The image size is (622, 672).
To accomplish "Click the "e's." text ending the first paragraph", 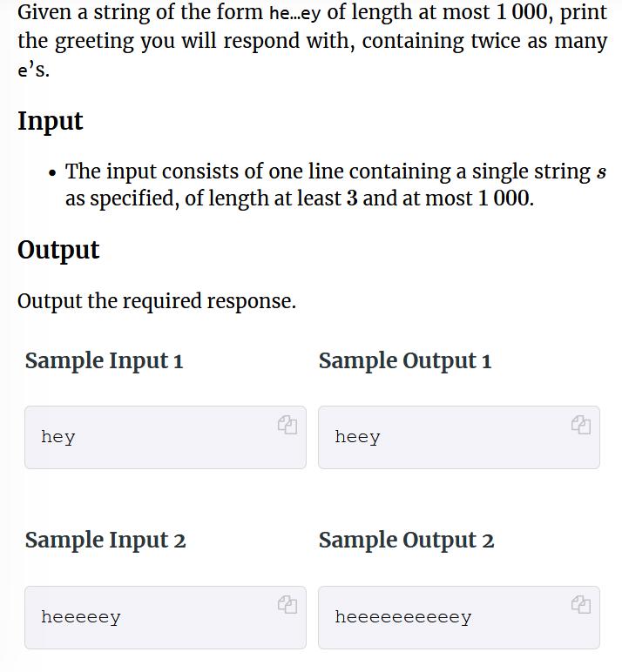I will 34,71.
